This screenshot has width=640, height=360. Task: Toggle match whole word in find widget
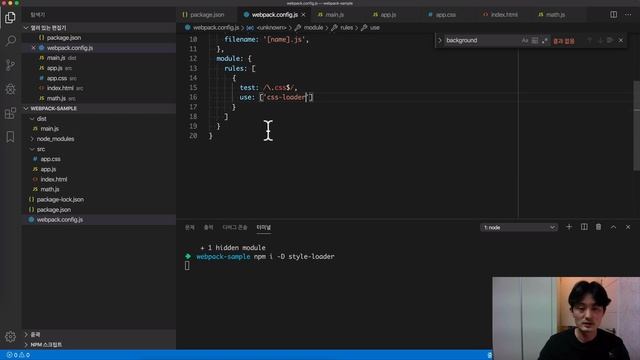click(x=535, y=40)
